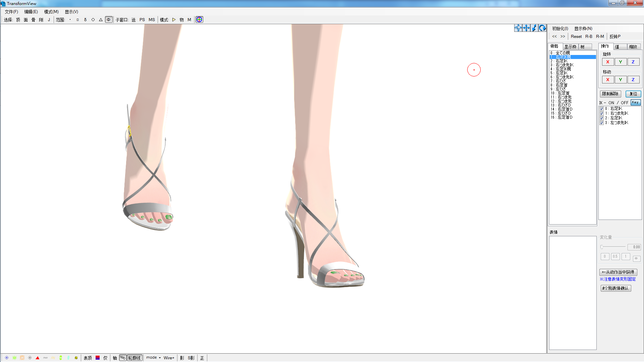Screen dimensions: 644x362
Task: Toggle the 影 shadow option
Action: (x=182, y=358)
